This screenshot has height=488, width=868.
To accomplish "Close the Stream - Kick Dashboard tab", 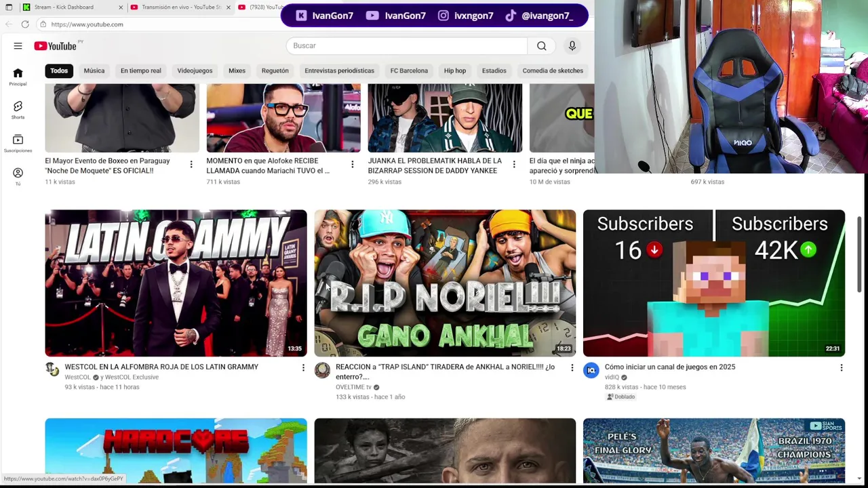I will coord(121,7).
